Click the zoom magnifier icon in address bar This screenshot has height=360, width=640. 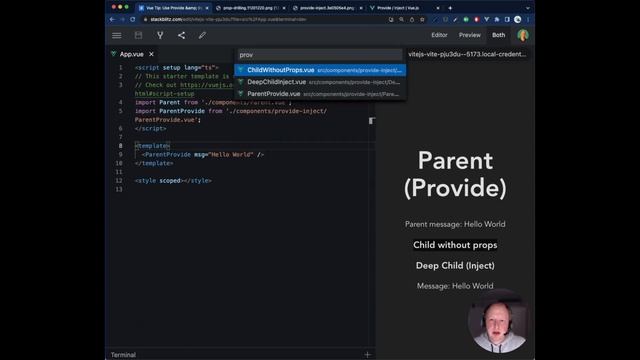402,19
